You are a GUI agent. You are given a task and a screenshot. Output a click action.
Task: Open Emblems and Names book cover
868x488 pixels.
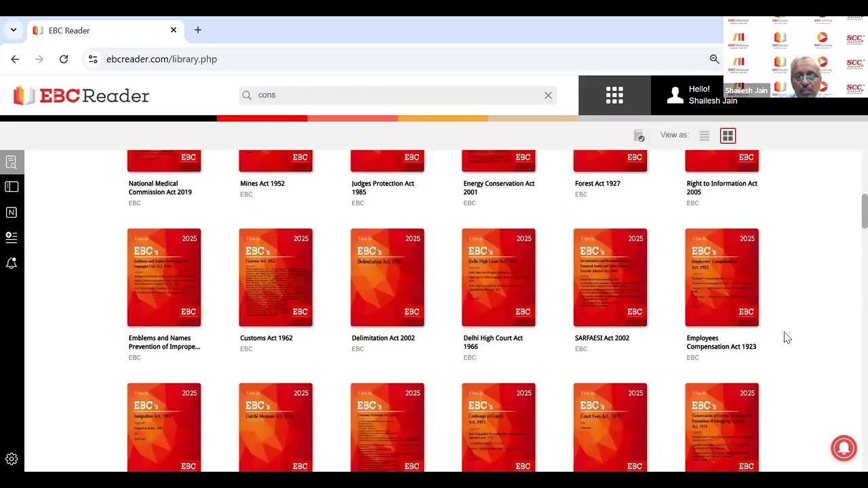point(164,277)
